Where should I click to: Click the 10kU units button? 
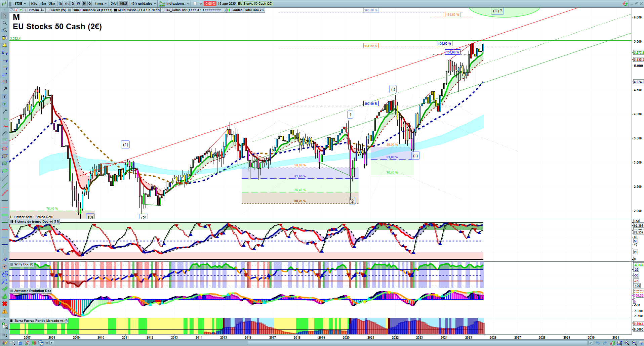tap(123, 4)
